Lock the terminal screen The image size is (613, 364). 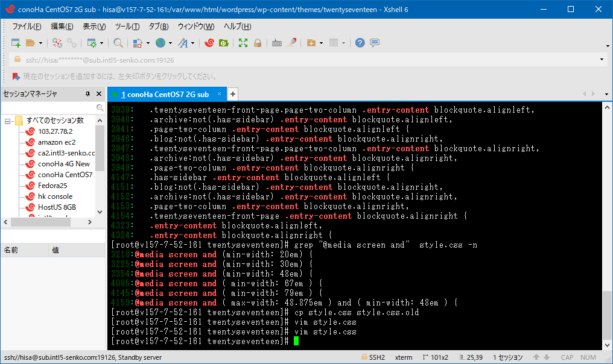[x=258, y=43]
